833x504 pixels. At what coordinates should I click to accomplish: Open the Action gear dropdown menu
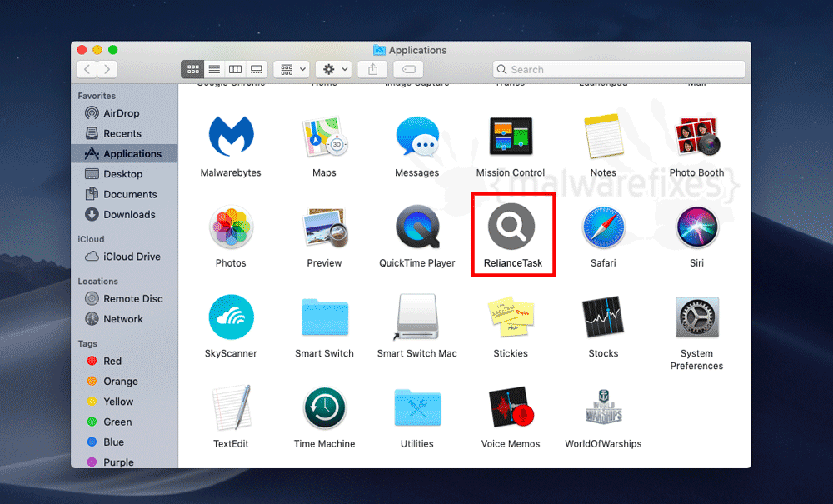[x=334, y=70]
